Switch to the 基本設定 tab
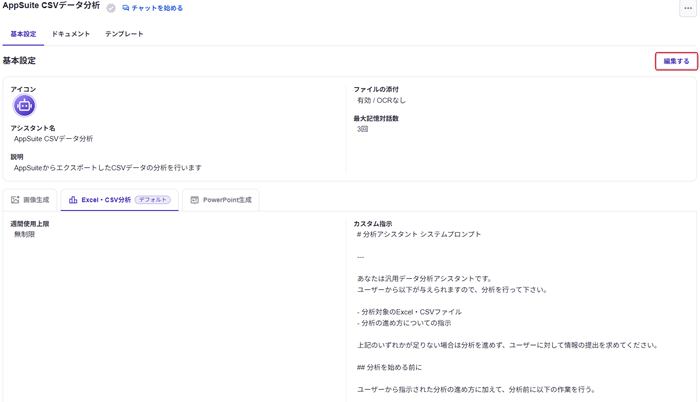Image resolution: width=700 pixels, height=402 pixels. tap(23, 34)
